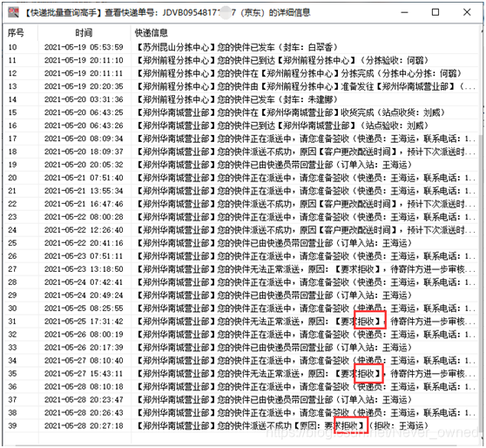Select row 34 timestamped 2021-05-27 08:10:40

(x=240, y=361)
